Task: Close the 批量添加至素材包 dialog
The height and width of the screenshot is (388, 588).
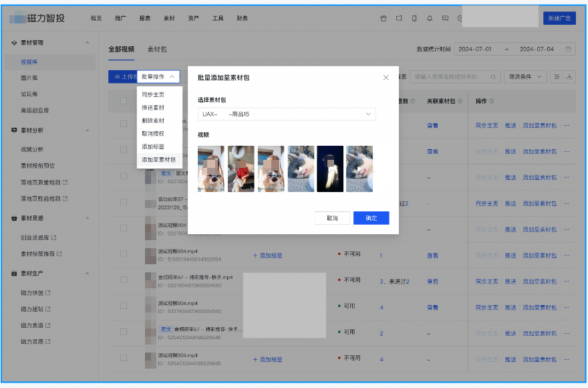Action: pyautogui.click(x=386, y=78)
